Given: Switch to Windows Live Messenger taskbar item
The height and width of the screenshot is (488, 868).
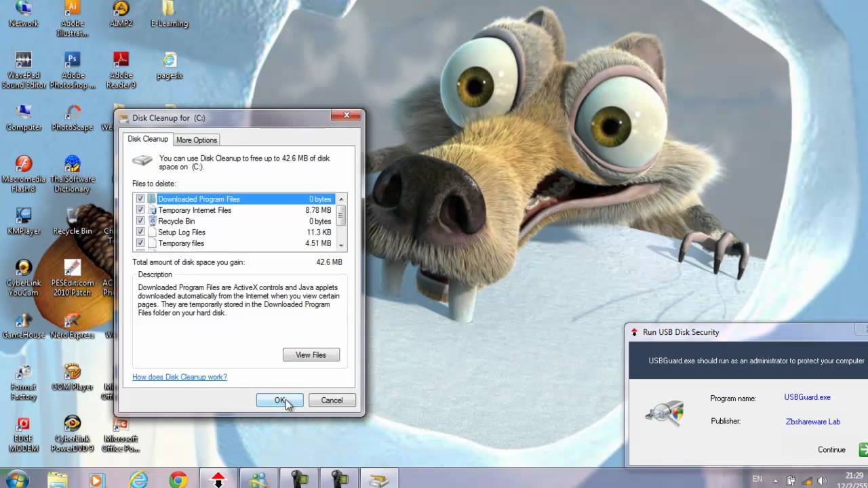Looking at the screenshot, I should pos(258,479).
